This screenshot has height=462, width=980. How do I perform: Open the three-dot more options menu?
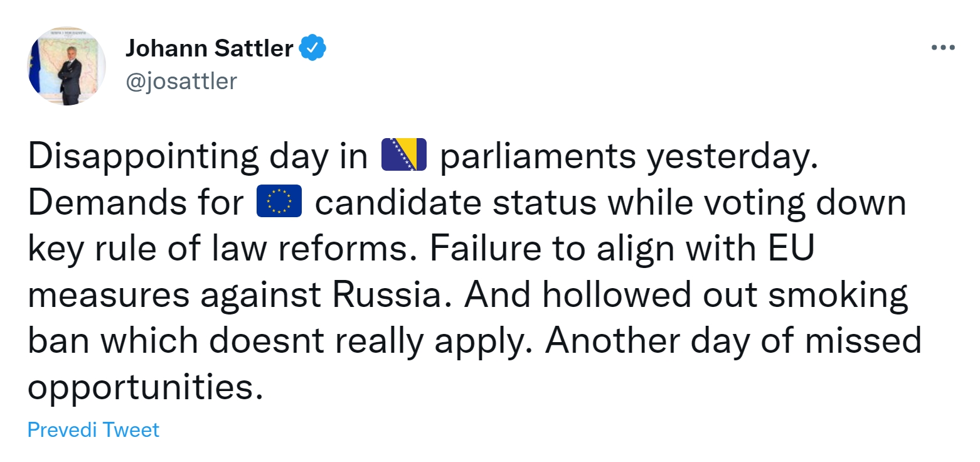click(942, 48)
